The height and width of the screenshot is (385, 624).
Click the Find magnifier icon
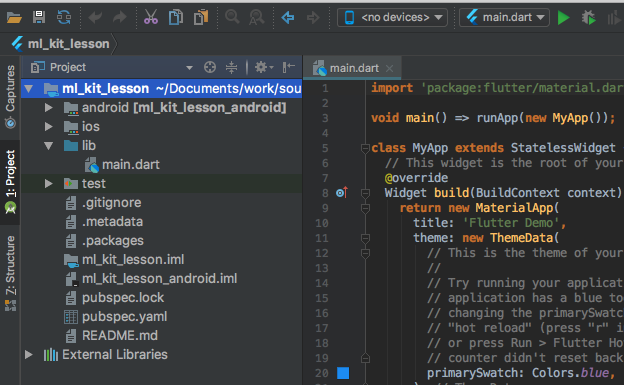click(x=232, y=17)
